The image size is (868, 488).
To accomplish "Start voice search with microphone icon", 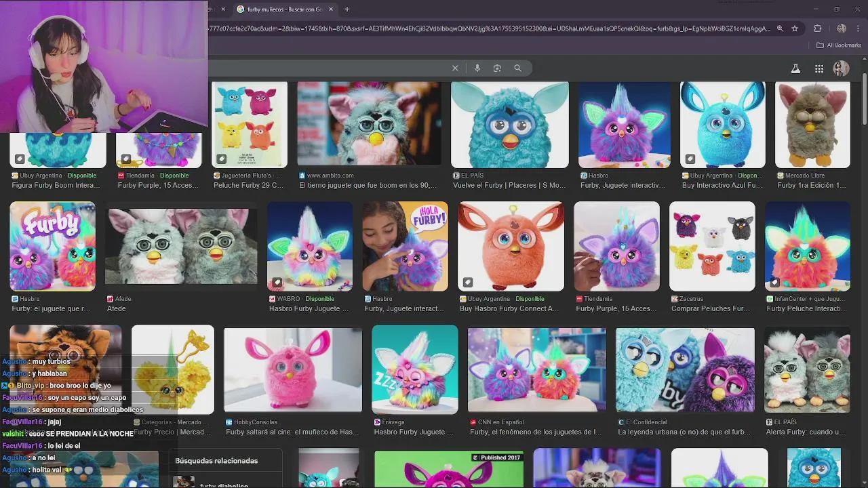I will point(477,68).
